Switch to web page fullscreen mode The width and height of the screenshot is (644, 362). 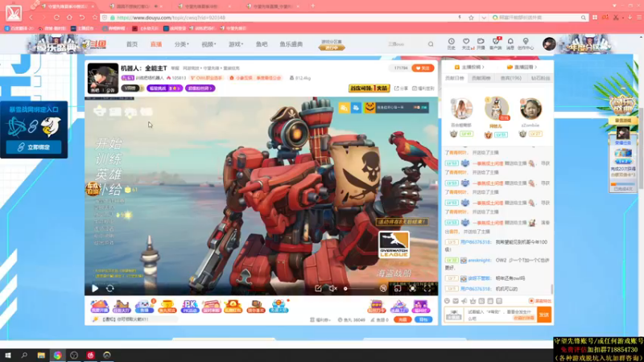pyautogui.click(x=412, y=289)
